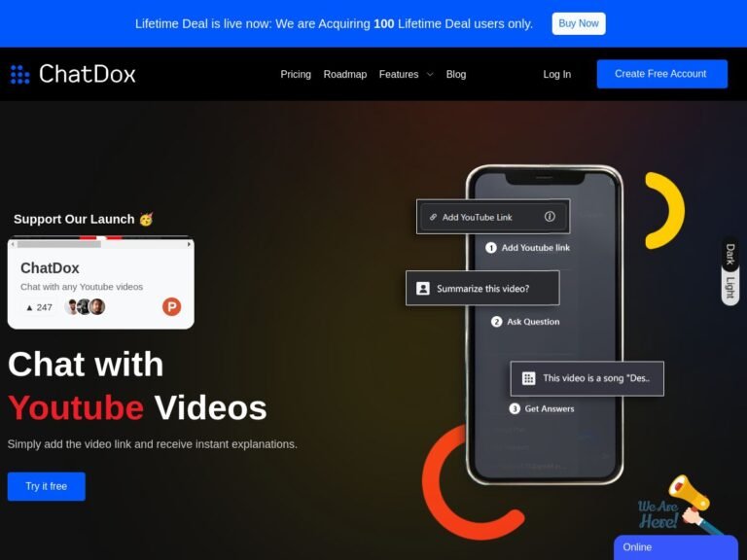Image resolution: width=747 pixels, height=560 pixels.
Task: Click the ChatDox dotted logo icon
Action: (19, 74)
